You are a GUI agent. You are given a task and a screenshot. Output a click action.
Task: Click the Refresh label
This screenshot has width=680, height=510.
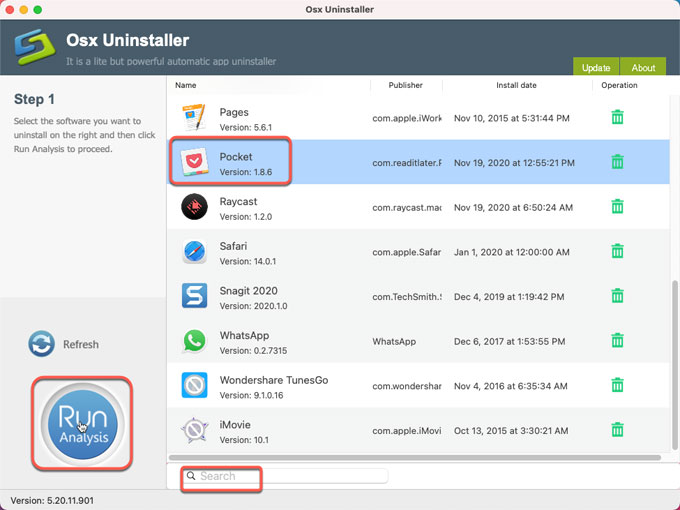tap(81, 344)
